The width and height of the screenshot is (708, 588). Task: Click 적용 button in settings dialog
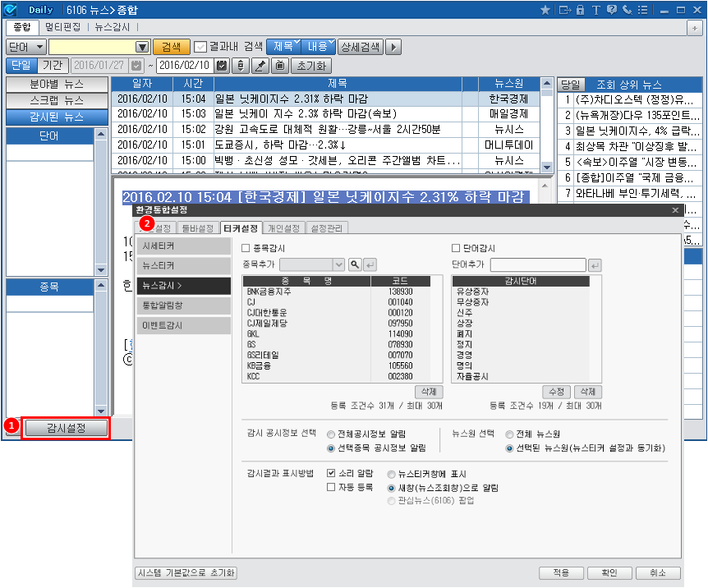[561, 572]
